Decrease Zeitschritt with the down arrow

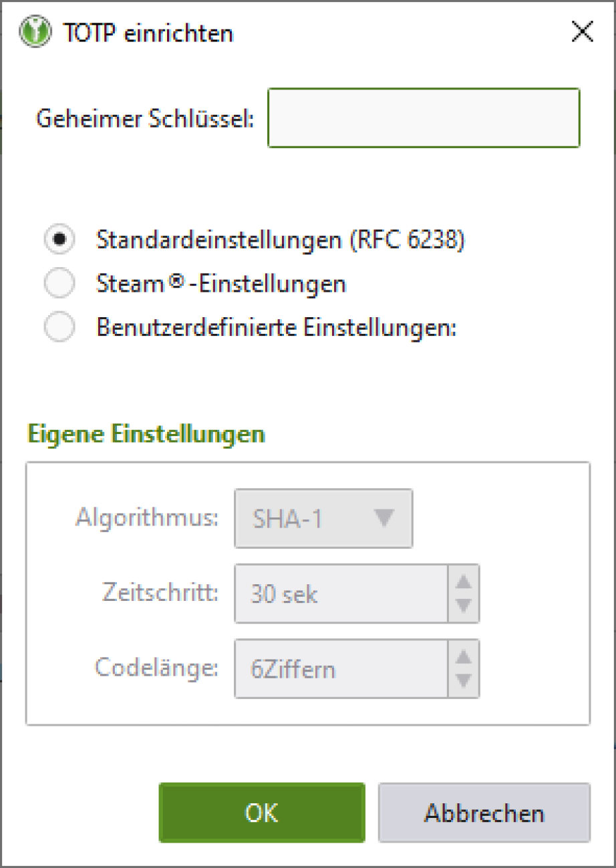point(464,606)
